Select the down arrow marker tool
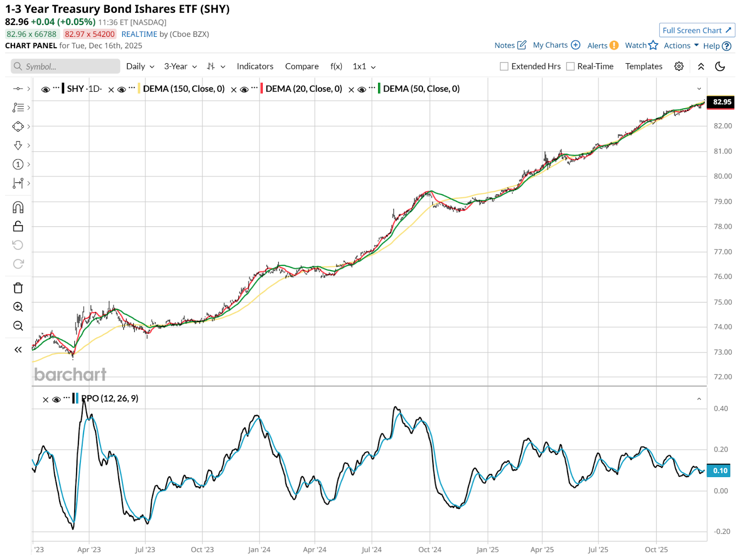The width and height of the screenshot is (756, 555). click(18, 145)
